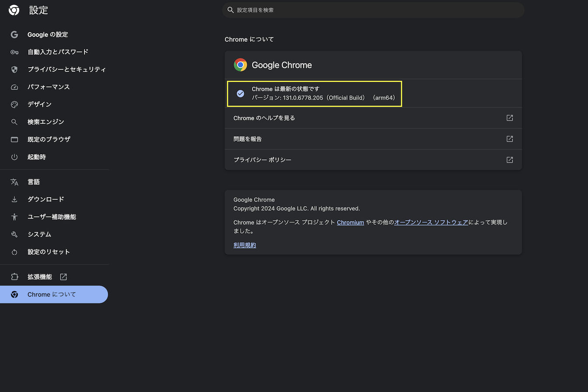Click the Chrome logo beside 設定 title

14,10
